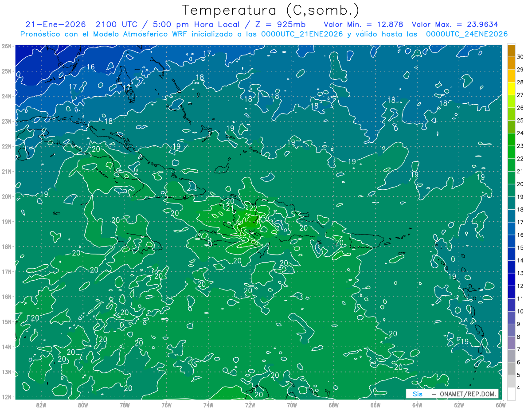Click the 5:00 pm Hora Local text
Image resolution: width=532 pixels, height=411 pixels.
tap(196, 24)
